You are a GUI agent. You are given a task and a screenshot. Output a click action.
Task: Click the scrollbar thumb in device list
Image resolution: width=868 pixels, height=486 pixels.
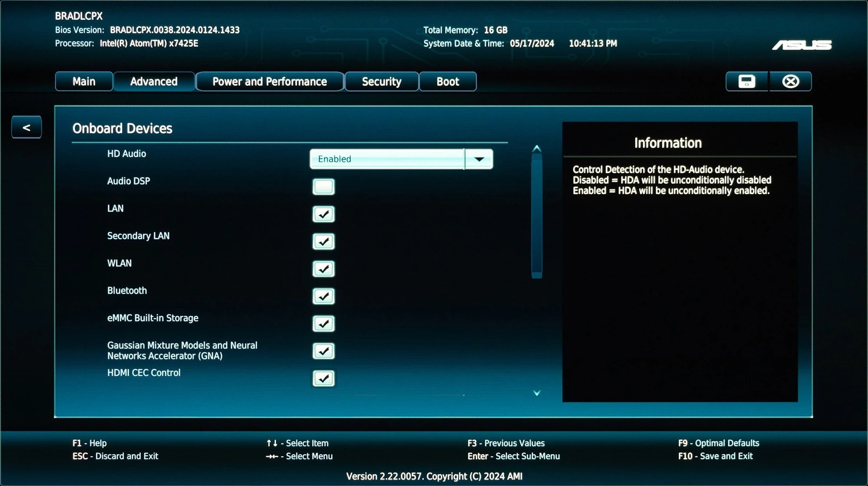537,216
